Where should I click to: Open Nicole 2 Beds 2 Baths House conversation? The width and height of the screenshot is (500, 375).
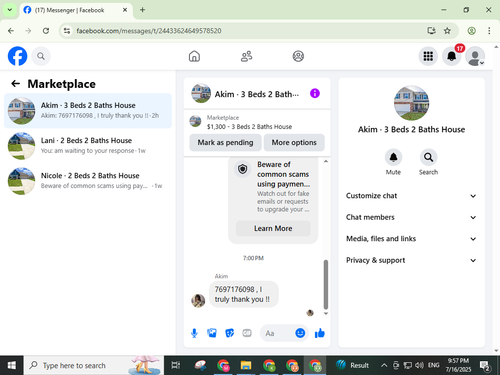pyautogui.click(x=88, y=181)
